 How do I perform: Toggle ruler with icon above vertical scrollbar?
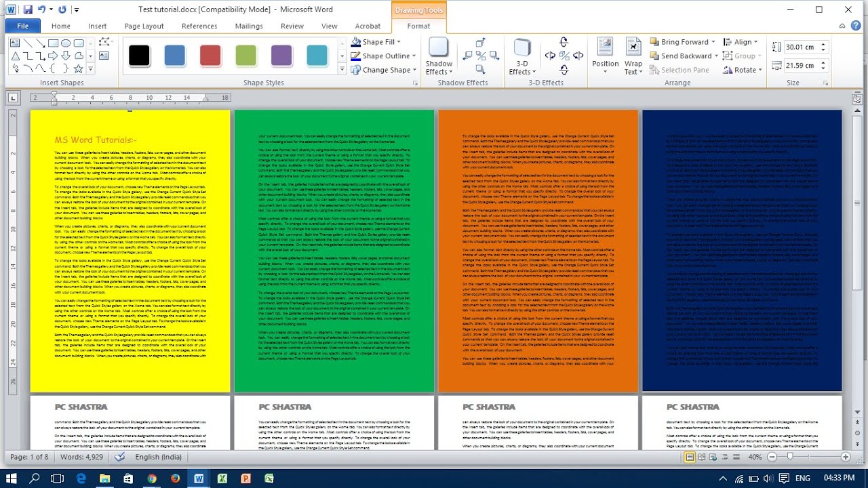point(856,99)
